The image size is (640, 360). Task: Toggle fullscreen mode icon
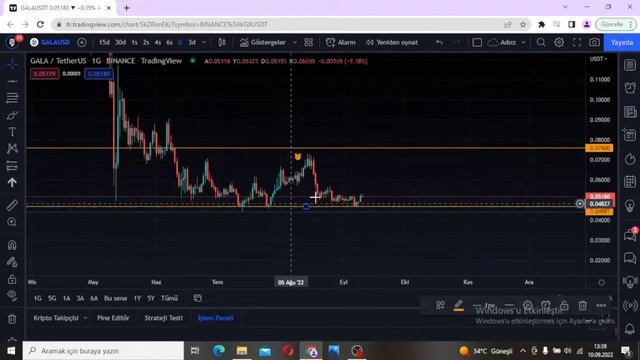click(577, 42)
